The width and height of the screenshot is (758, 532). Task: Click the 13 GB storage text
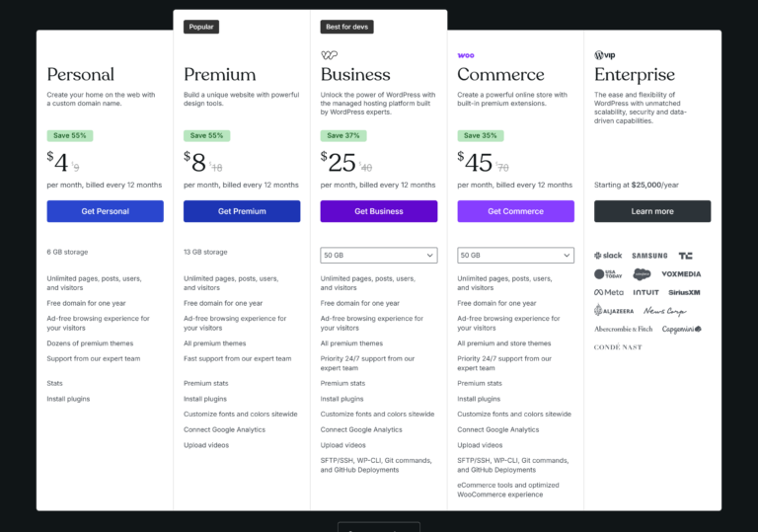pyautogui.click(x=205, y=252)
